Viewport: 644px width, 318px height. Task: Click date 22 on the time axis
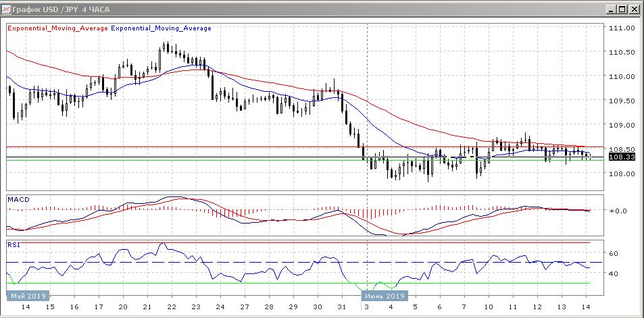(171, 307)
